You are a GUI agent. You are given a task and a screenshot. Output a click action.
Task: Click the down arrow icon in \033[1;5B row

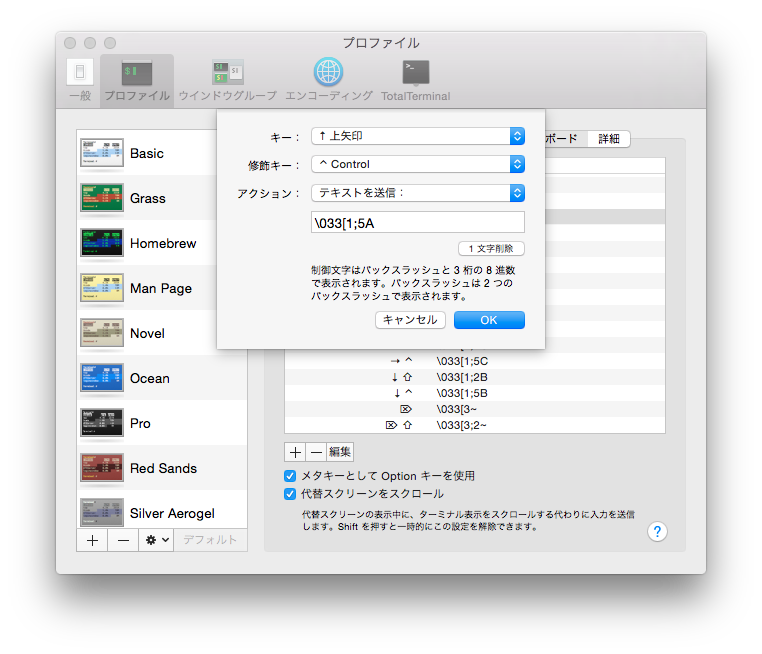[x=397, y=393]
